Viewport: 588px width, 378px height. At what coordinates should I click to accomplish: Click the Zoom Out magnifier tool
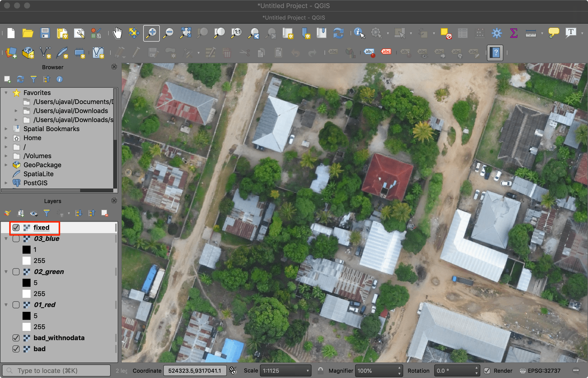169,33
